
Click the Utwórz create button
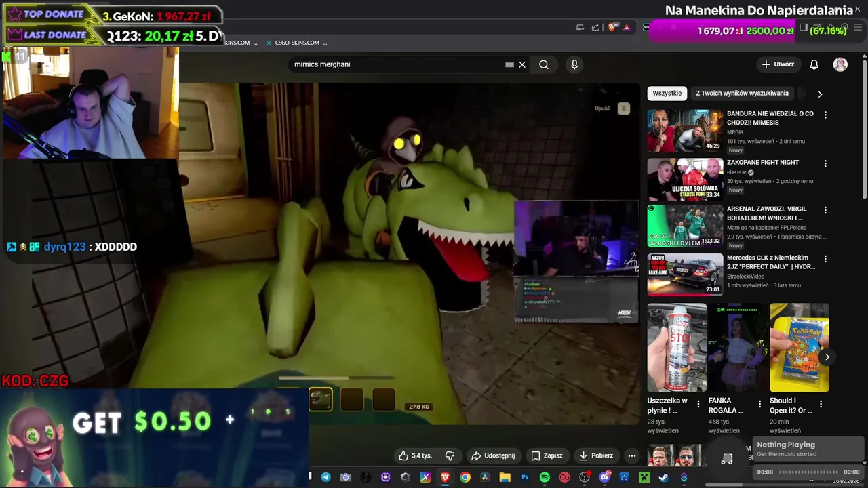[778, 64]
